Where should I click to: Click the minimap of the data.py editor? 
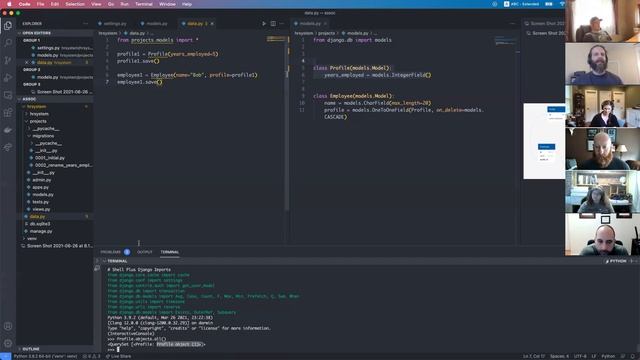276,39
